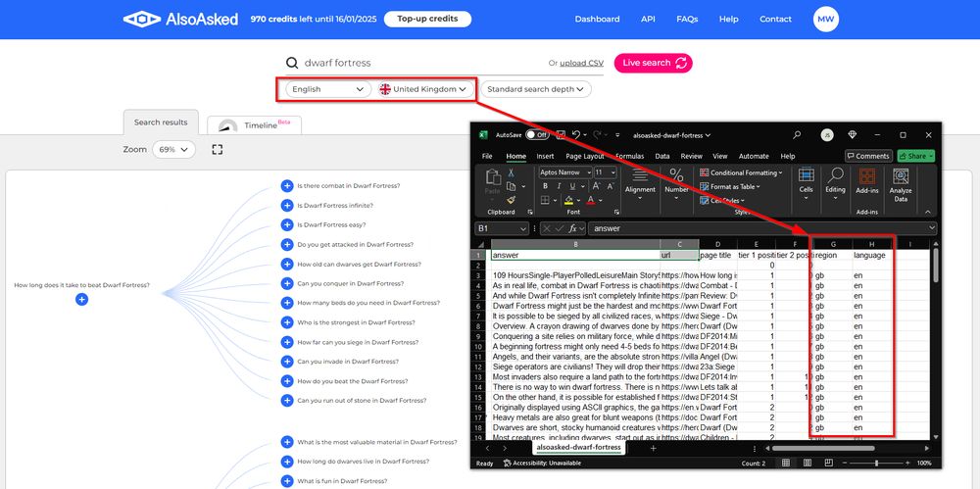
Task: Toggle Bold in Excel Font group
Action: coord(545,186)
